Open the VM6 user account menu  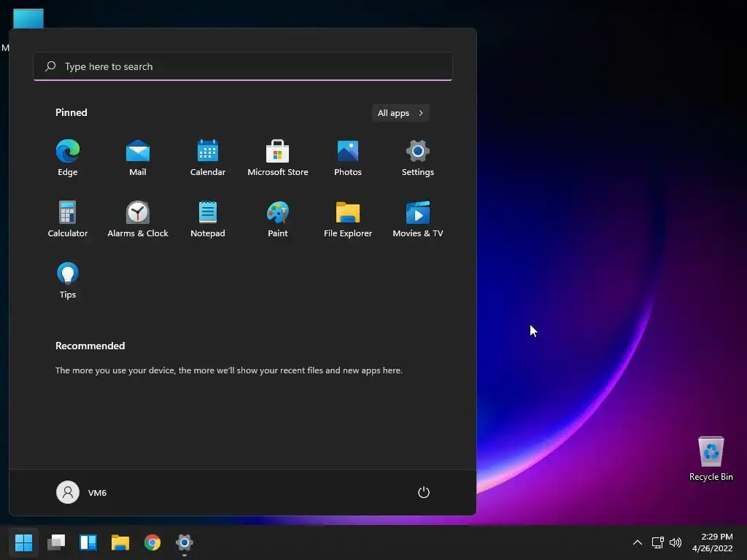(x=82, y=492)
